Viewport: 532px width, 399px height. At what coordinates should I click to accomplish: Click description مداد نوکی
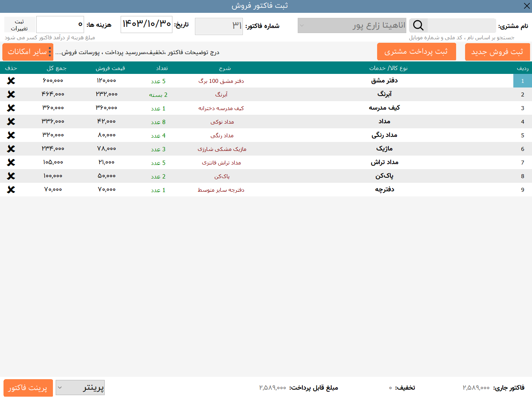coord(222,122)
